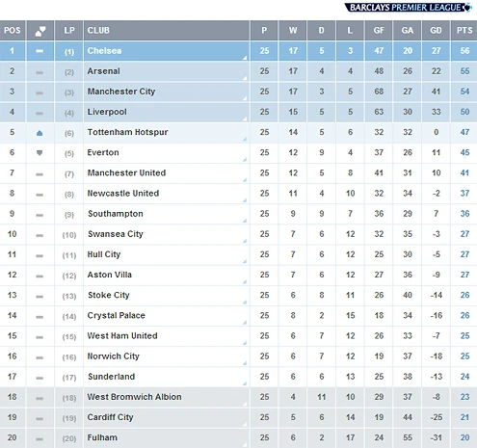Screen dimensions: 477x448
Task: Click the position movement arrows header icon
Action: pos(40,31)
